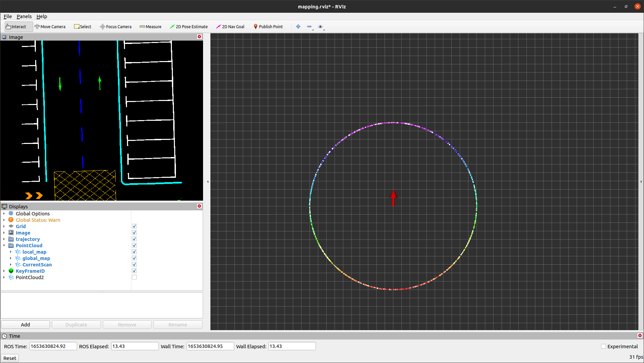Toggle visibility of KeyFrameID display
The image size is (644, 363).
(134, 271)
